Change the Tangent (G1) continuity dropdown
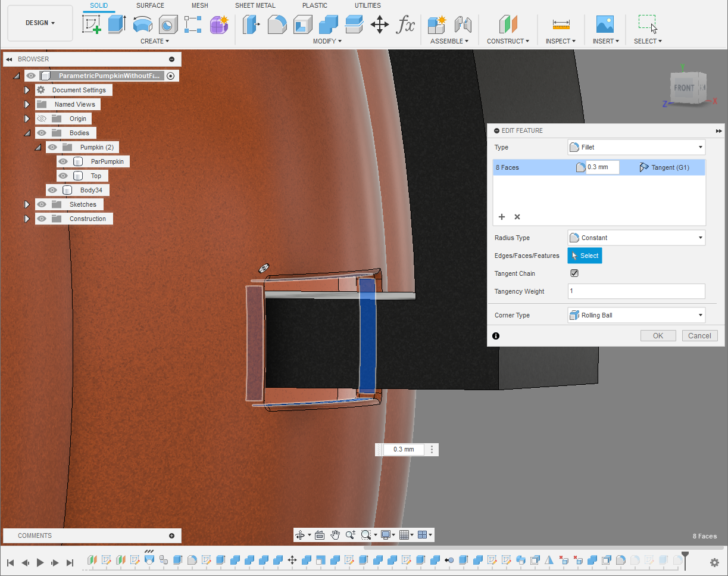Viewport: 728px width, 576px height. [x=664, y=167]
